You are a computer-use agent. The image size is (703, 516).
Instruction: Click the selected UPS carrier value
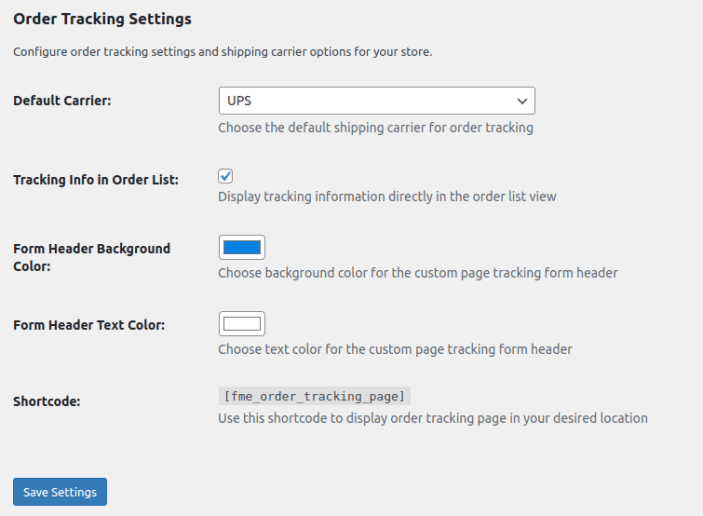[238, 101]
